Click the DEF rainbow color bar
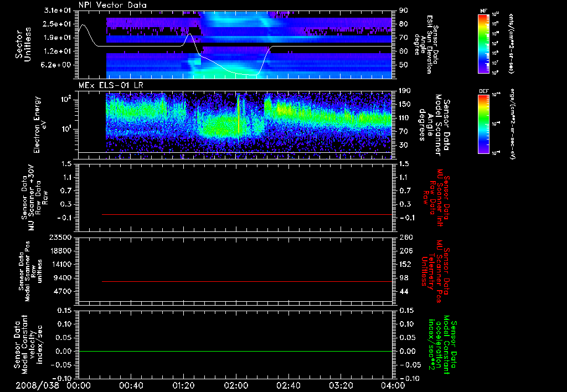The image size is (567, 392). [484, 124]
